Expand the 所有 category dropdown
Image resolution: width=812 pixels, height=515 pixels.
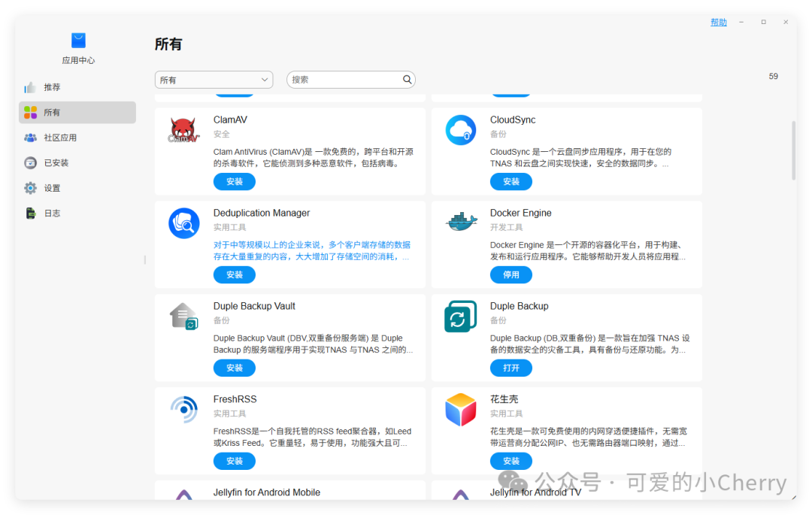pyautogui.click(x=214, y=80)
